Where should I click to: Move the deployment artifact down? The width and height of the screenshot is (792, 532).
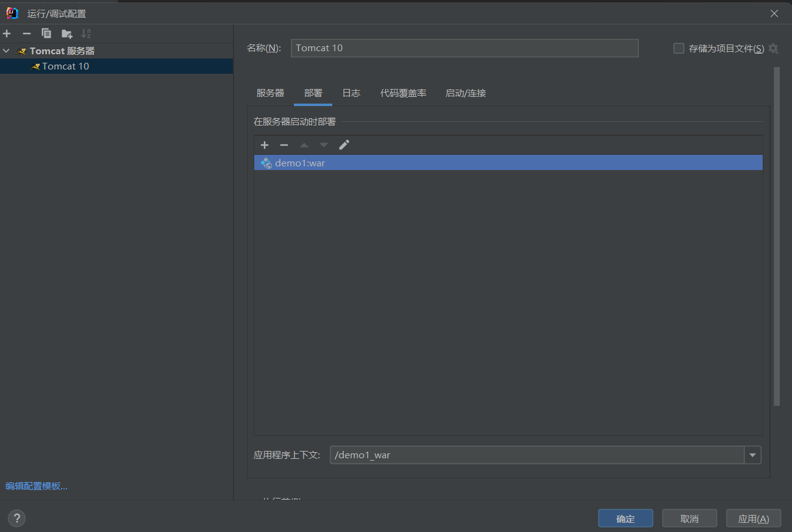point(324,145)
